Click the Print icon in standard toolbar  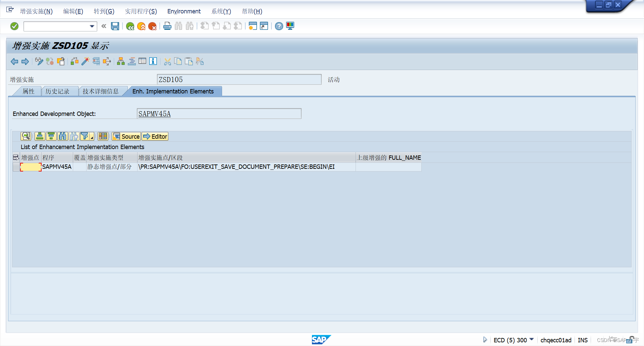167,26
